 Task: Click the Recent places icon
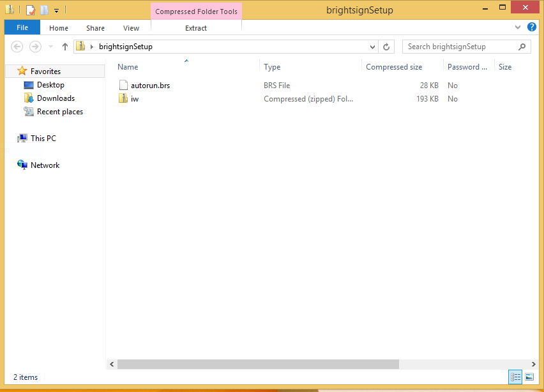point(29,112)
